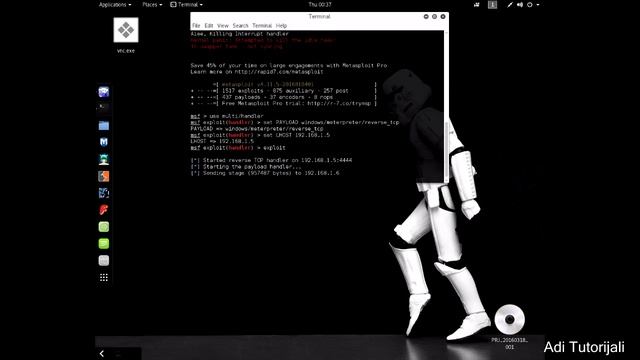Open the power icon in top bar
This screenshot has width=640, height=360.
click(x=530, y=4)
